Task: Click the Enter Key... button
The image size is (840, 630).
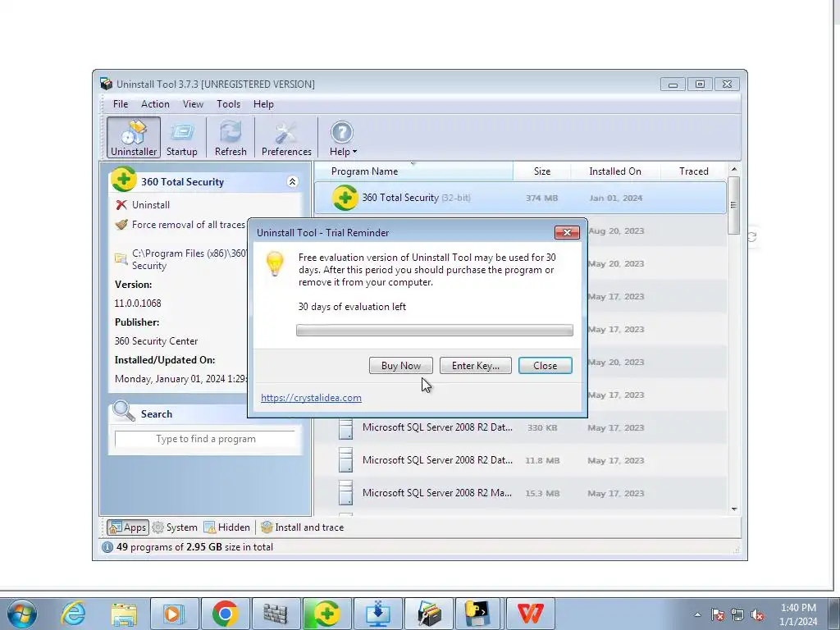Action: pos(475,365)
